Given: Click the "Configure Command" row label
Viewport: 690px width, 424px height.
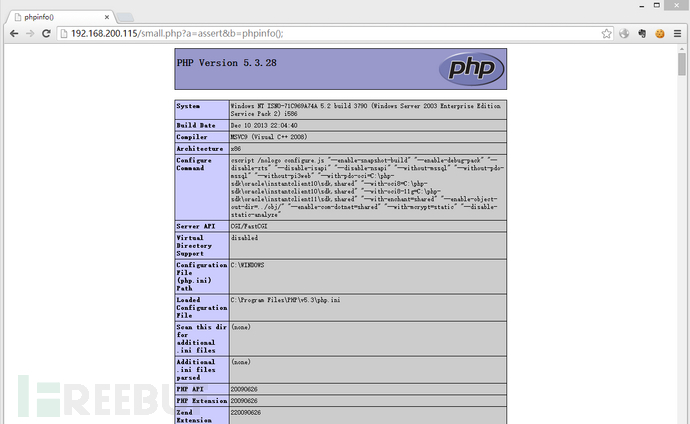Looking at the screenshot, I should pyautogui.click(x=194, y=164).
